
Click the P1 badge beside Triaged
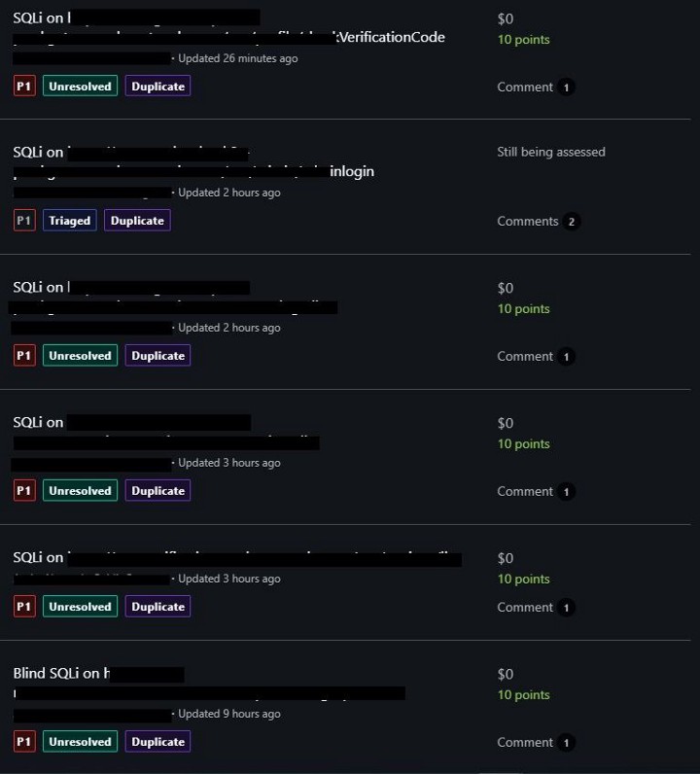pos(24,221)
